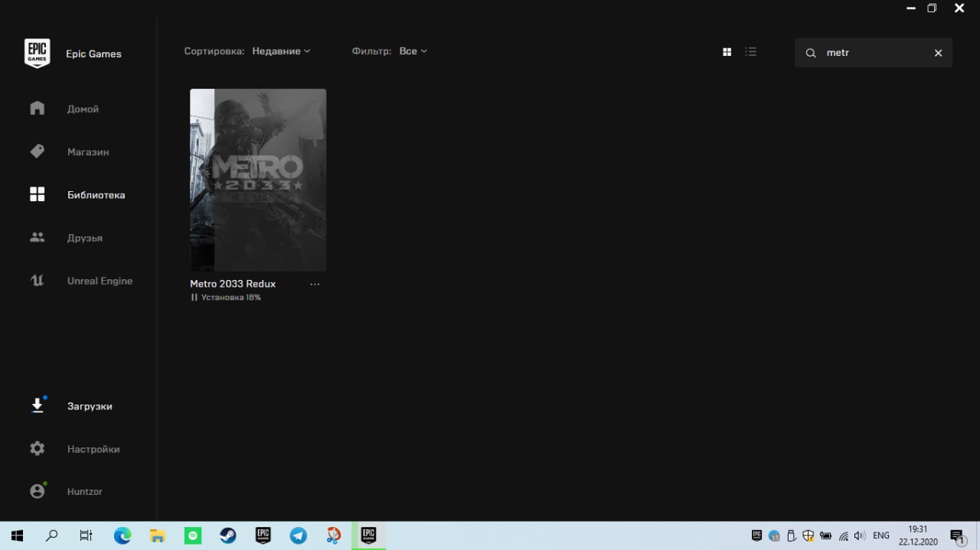This screenshot has height=550, width=980.
Task: Launch Microsoft Edge from taskbar
Action: [x=122, y=535]
